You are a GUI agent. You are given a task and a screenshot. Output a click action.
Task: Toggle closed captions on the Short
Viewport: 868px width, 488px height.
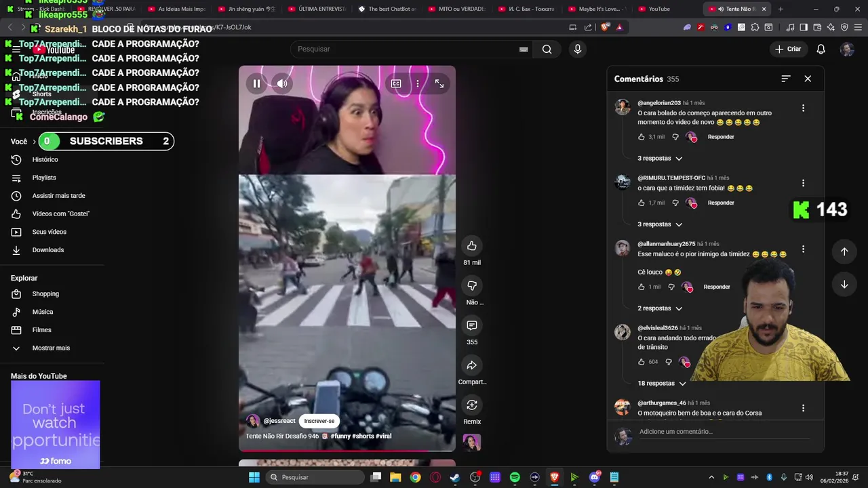tap(396, 83)
